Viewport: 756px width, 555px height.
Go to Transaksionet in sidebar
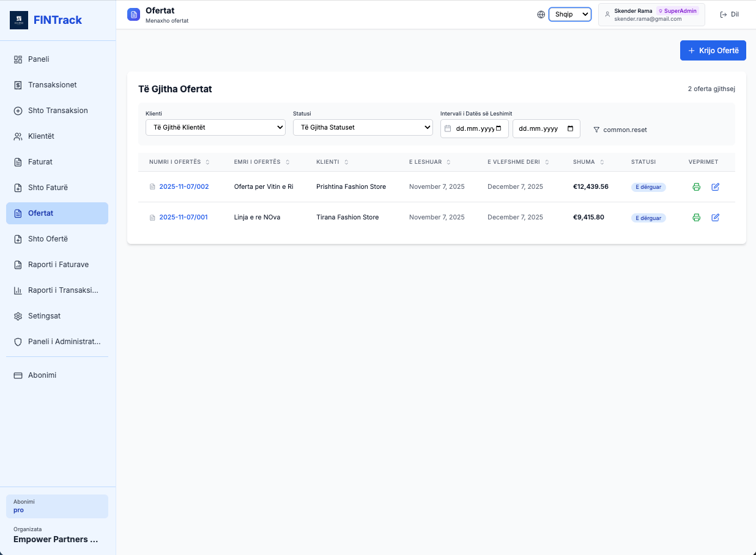point(52,85)
